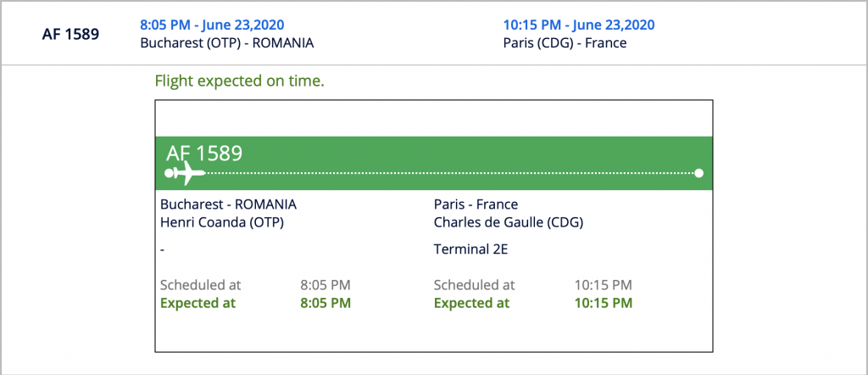Click the AF 1589 label in green banner
Viewport: 868px width, 375px height.
204,153
